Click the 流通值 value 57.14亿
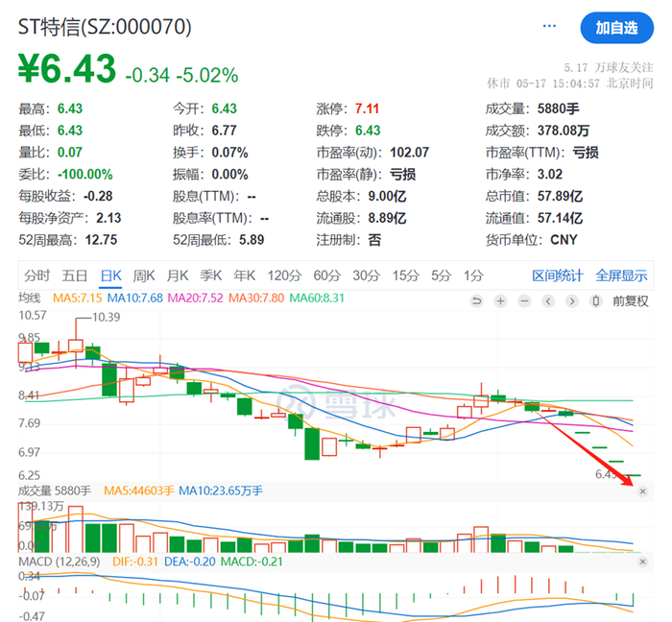Image resolution: width=672 pixels, height=622 pixels. click(560, 218)
